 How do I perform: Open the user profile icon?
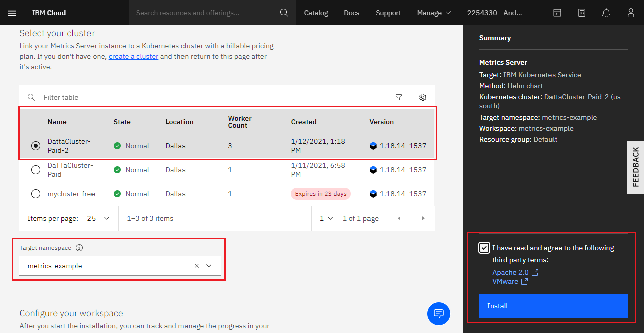pyautogui.click(x=631, y=13)
